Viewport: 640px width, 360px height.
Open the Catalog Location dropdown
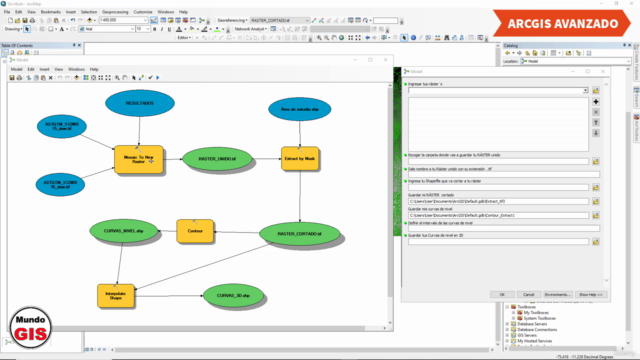pos(629,61)
